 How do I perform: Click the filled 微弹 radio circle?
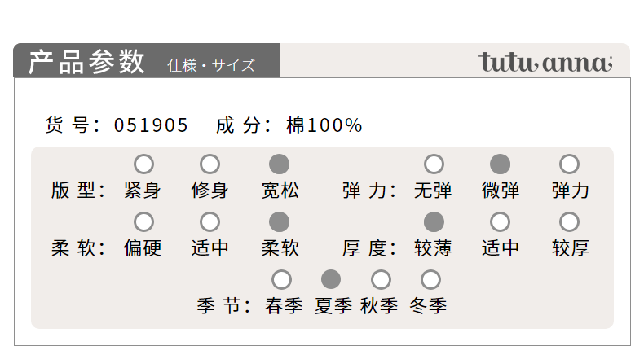click(501, 164)
